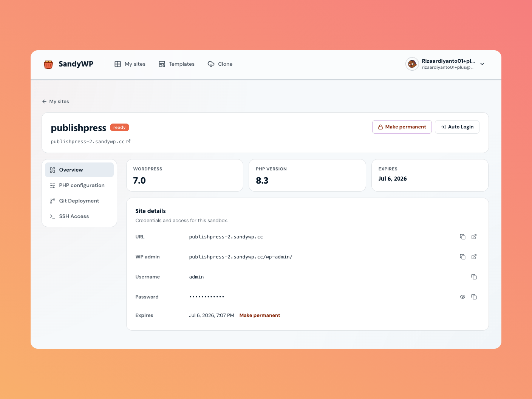Click the SandyWP brand name
Image resolution: width=532 pixels, height=399 pixels.
click(76, 64)
